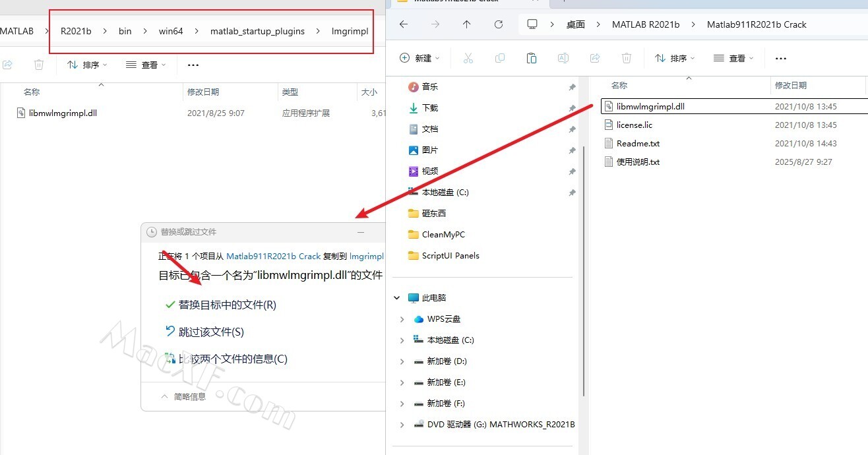Click the Share icon in the right toolbar
Viewport: 868px width, 455px height.
pos(595,58)
